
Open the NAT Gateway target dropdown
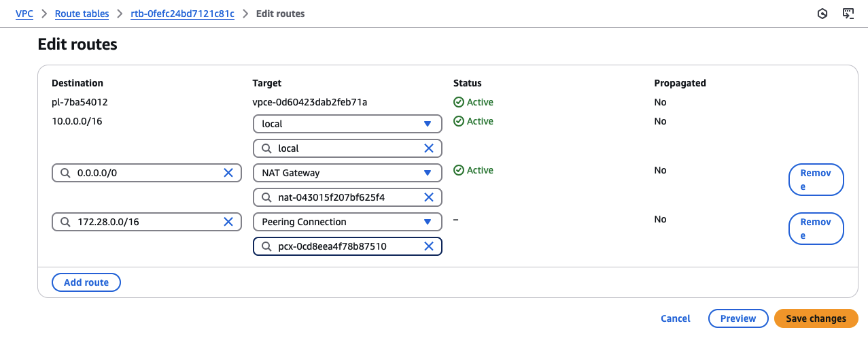click(428, 173)
